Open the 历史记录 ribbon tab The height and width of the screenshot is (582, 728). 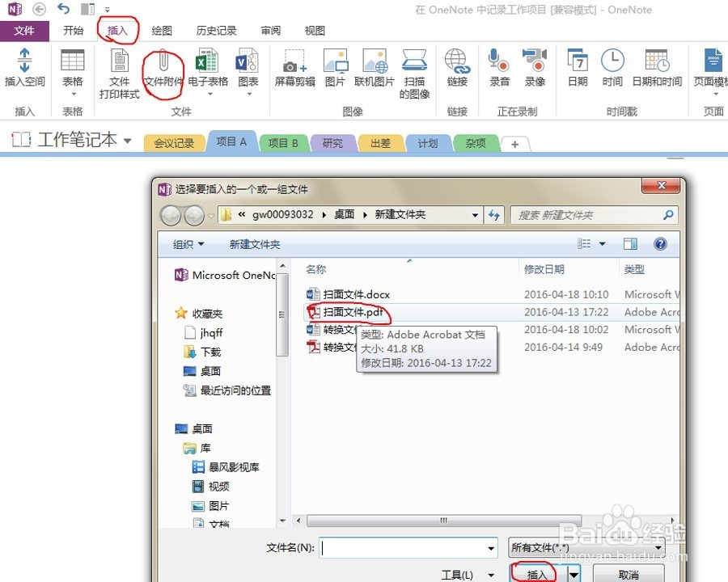tap(216, 31)
